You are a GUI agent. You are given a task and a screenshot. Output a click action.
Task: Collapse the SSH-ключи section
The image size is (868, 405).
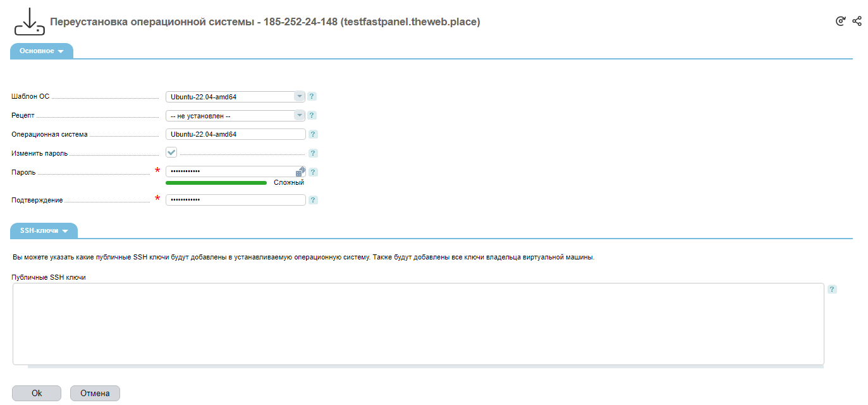point(44,230)
